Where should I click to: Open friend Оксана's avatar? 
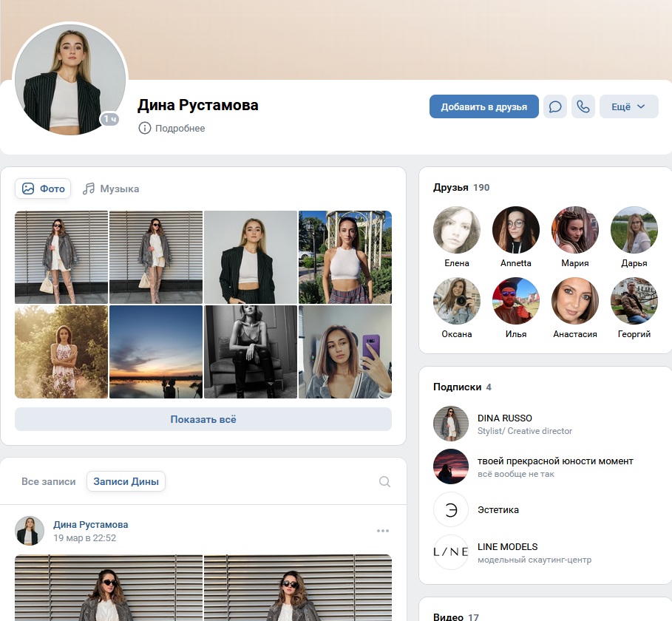coord(456,301)
